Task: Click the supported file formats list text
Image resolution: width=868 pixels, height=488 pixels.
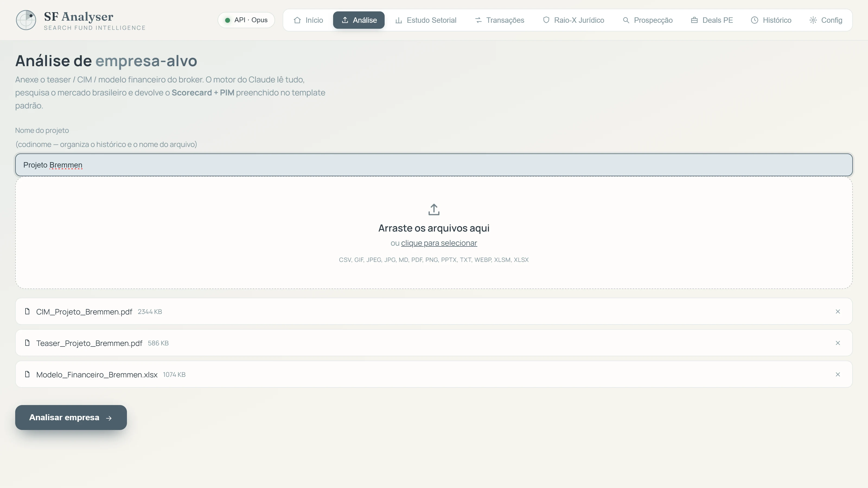Action: tap(434, 260)
